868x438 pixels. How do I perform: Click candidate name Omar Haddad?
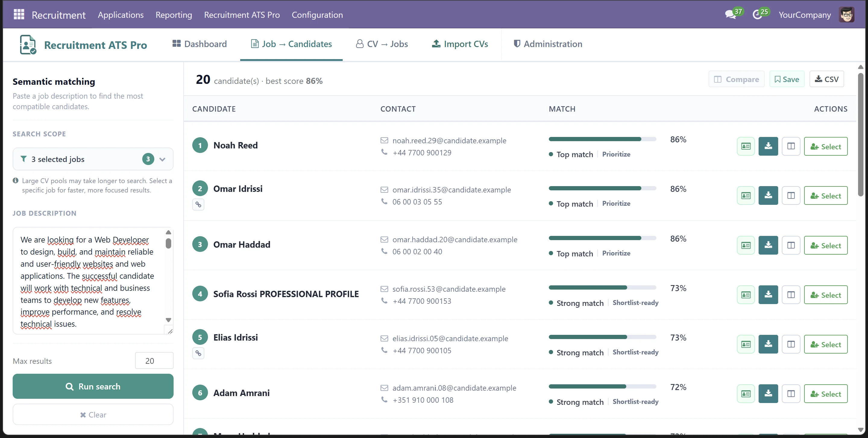(242, 244)
